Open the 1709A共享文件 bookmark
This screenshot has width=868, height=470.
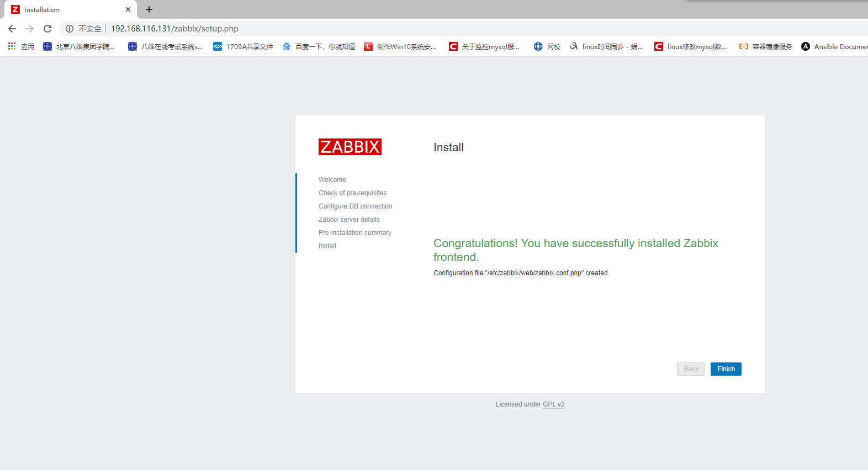click(243, 46)
